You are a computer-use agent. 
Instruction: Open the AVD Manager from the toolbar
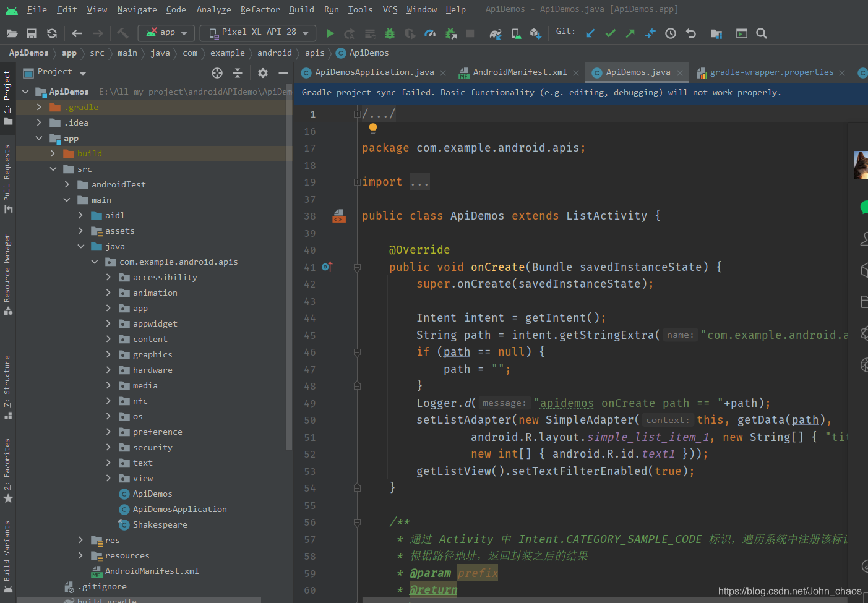pyautogui.click(x=516, y=33)
